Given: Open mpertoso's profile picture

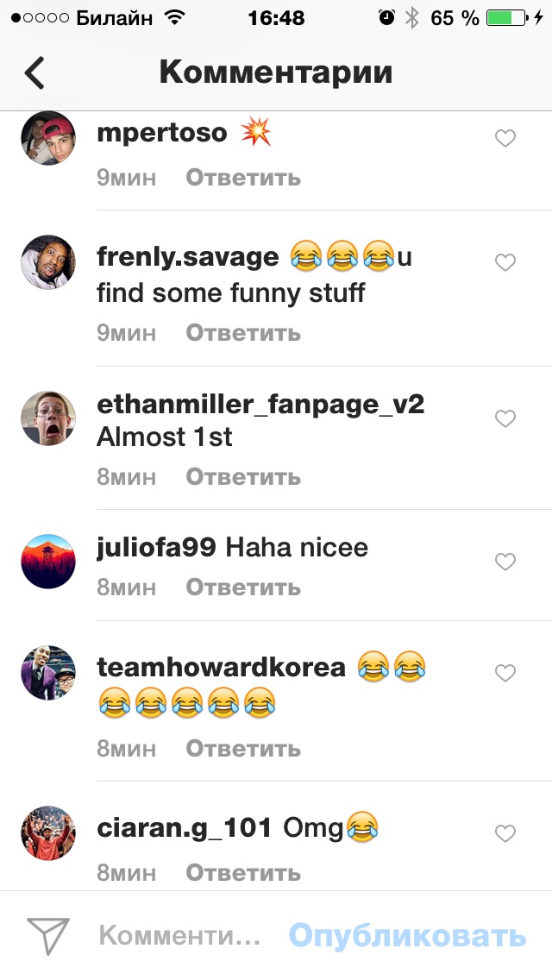Looking at the screenshot, I should pos(48,138).
